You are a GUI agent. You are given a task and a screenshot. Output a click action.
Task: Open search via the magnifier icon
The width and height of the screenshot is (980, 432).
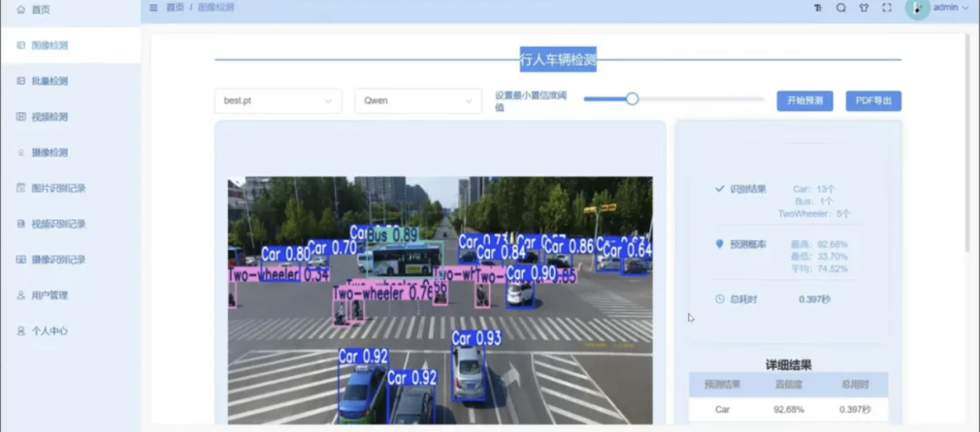[841, 8]
